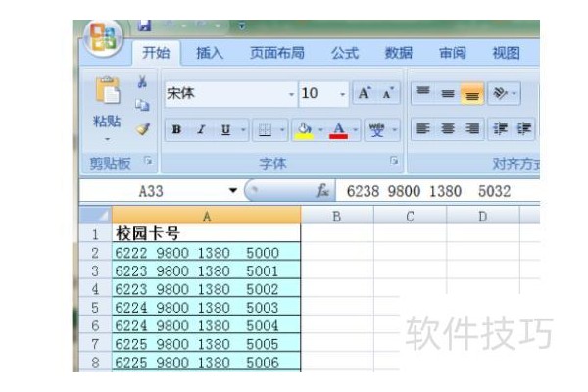Screen dimensions: 588x392
Task: Switch to the 公式 tab
Action: click(345, 53)
